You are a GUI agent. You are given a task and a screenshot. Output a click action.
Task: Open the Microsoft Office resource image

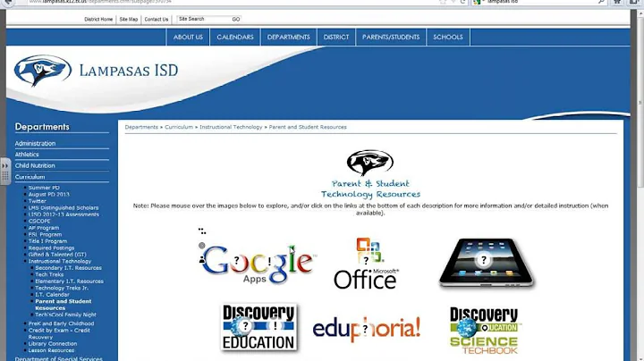[366, 264]
